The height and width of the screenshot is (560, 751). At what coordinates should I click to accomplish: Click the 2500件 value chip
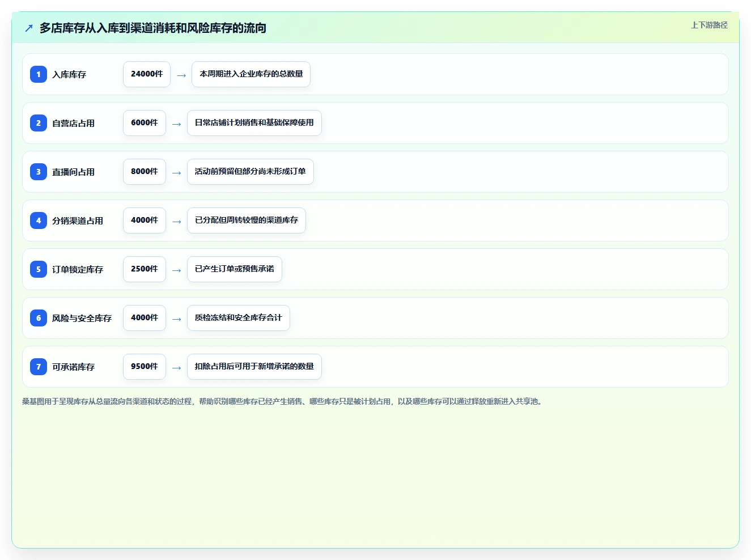pos(145,269)
